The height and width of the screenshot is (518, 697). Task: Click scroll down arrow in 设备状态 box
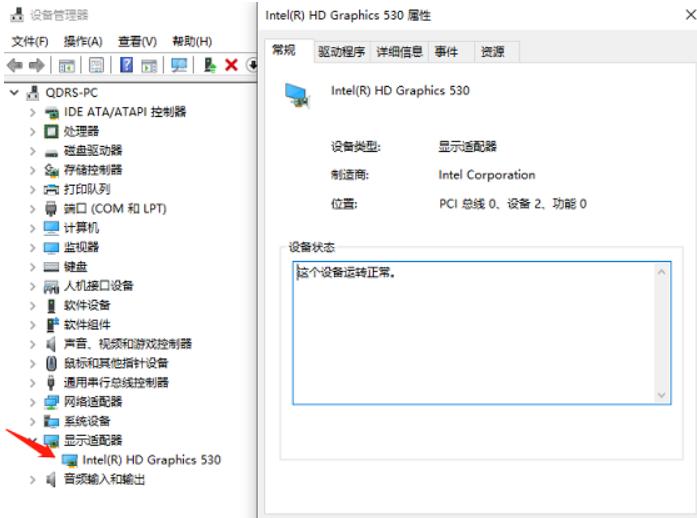point(661,395)
